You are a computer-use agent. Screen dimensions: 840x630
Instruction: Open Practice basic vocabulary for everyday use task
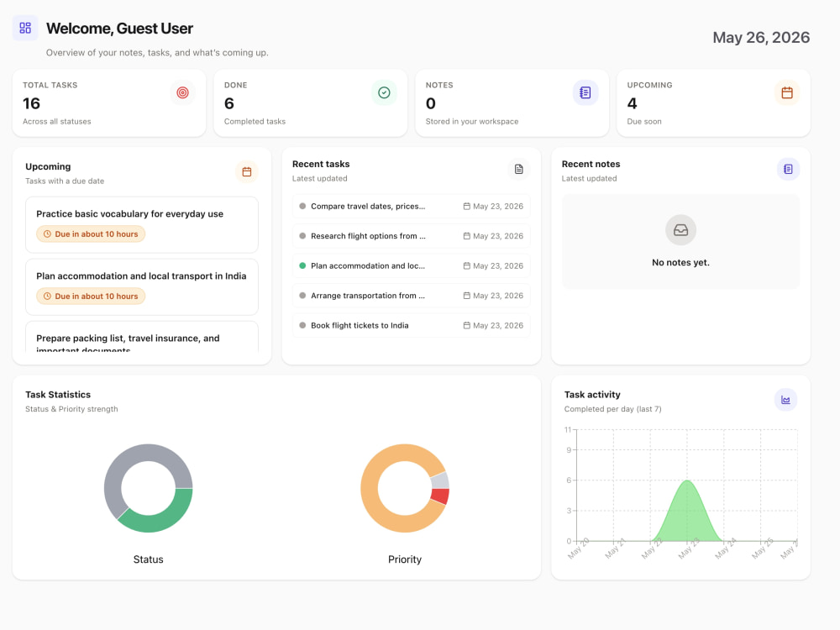pyautogui.click(x=142, y=225)
